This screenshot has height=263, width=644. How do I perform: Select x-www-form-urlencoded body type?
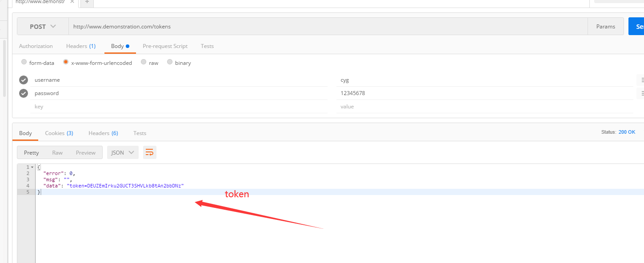(x=66, y=62)
